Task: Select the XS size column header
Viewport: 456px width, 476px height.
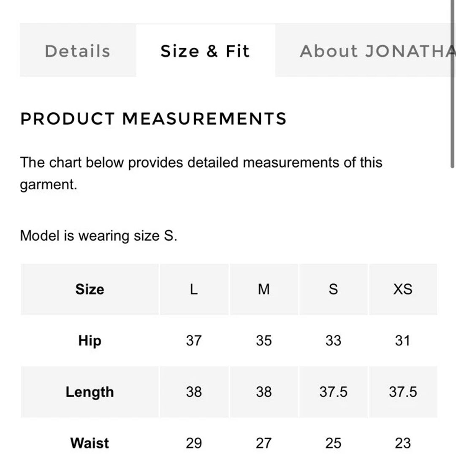Action: 403,289
